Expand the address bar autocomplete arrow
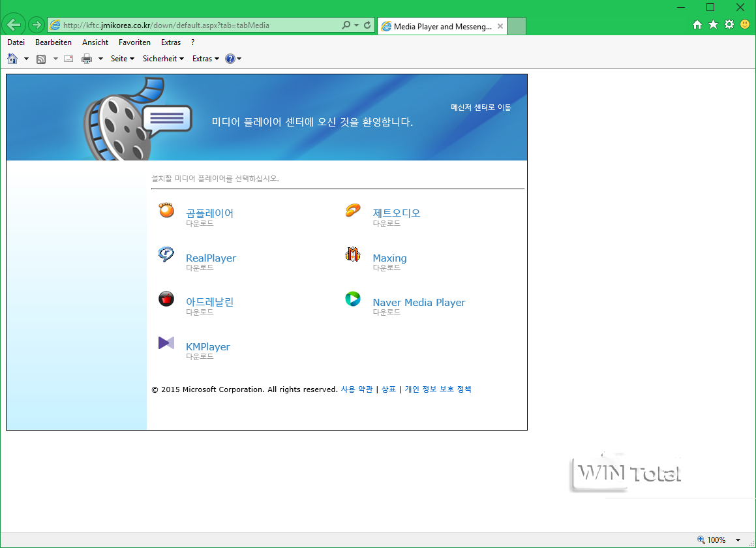 coord(356,25)
